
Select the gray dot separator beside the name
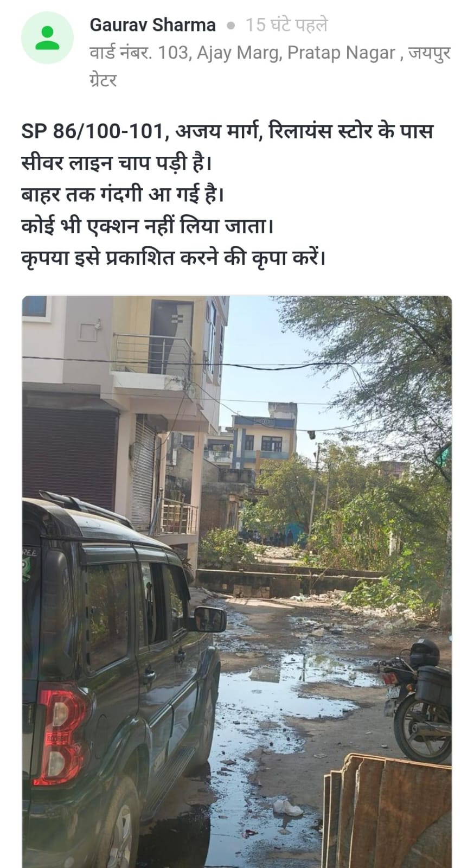pyautogui.click(x=230, y=25)
